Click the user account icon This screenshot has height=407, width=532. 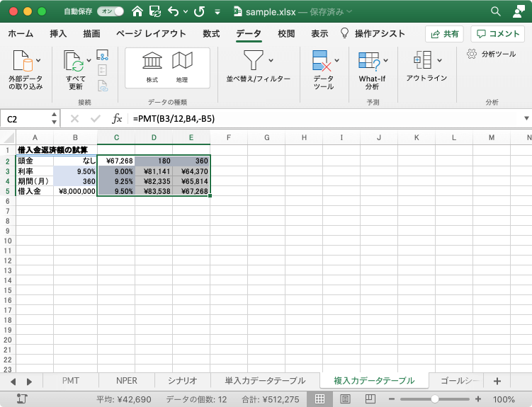click(519, 11)
